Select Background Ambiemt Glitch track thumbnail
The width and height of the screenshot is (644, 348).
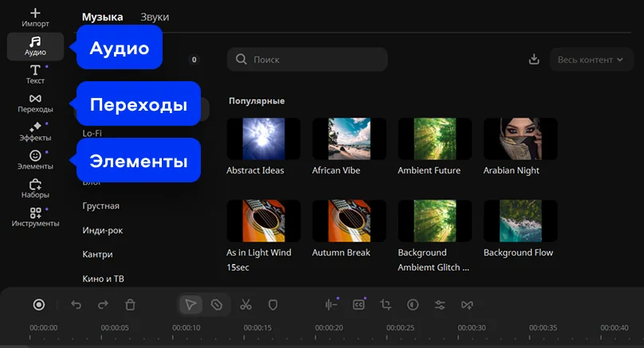(435, 221)
